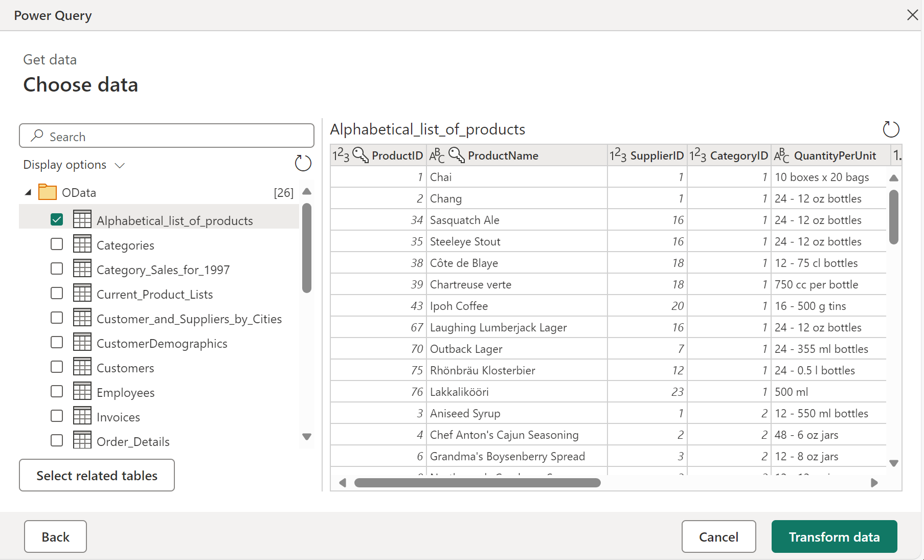The height and width of the screenshot is (560, 924).
Task: Check the Customers table checkbox
Action: 57,367
